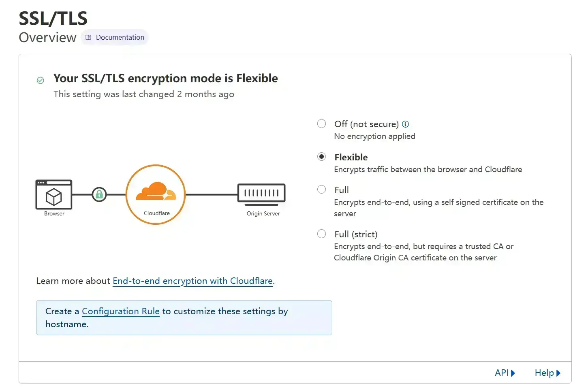Select the Off (not secure) radio button
The image size is (588, 390).
(x=321, y=124)
